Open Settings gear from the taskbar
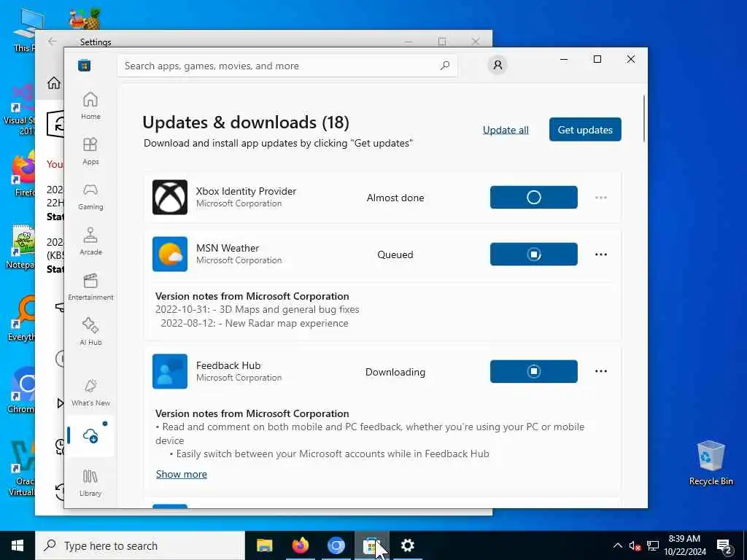747x560 pixels. [x=407, y=545]
